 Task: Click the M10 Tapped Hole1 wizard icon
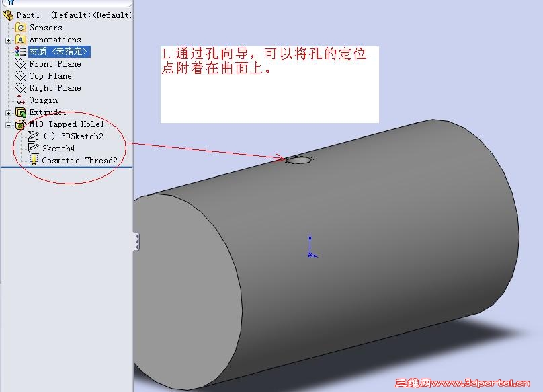(x=20, y=124)
